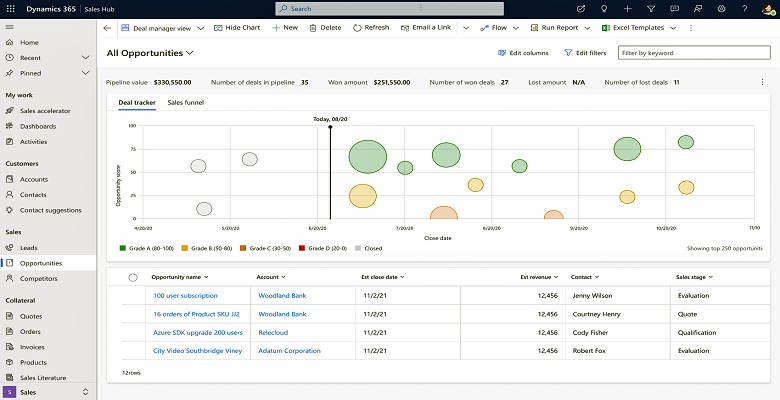
Task: Open Azure SDK upgrade 200 users
Action: coord(198,332)
